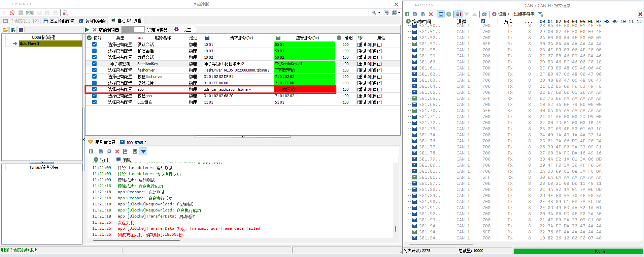644x257 pixels.
Task: Toggle the unlock/lock editor switch
Action: coord(133,30)
